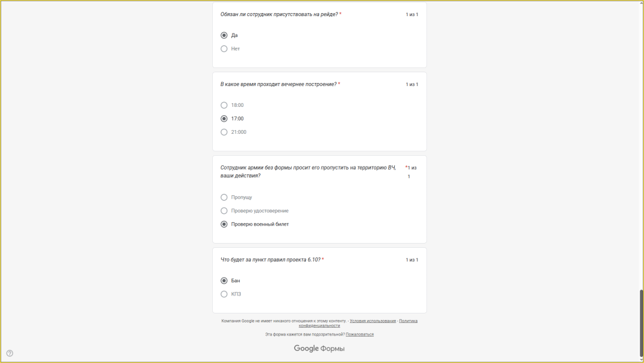Select the "Нет" radio option
This screenshot has width=644, height=363.
click(224, 49)
